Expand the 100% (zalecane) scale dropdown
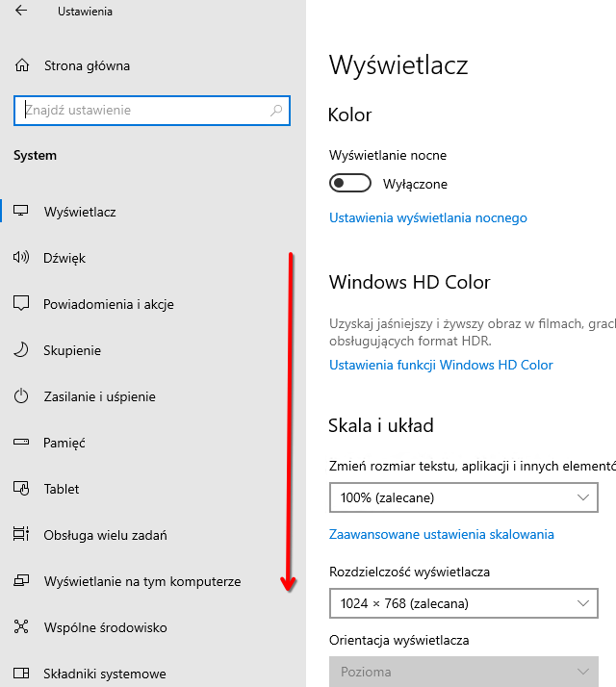This screenshot has width=616, height=687. coord(463,497)
